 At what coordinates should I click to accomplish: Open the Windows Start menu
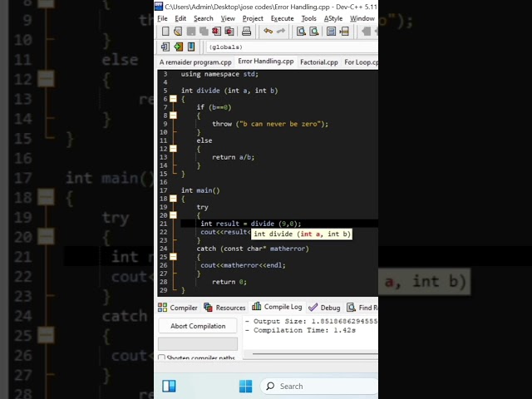point(246,386)
